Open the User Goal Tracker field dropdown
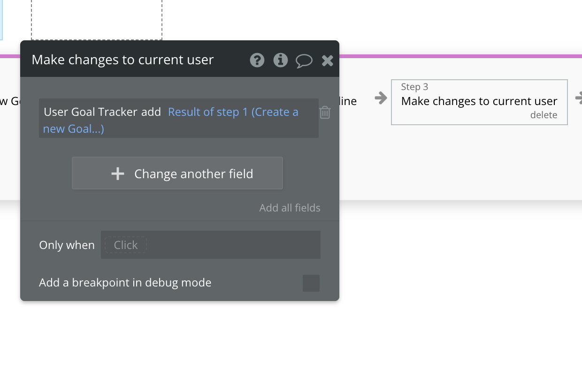Image resolution: width=582 pixels, height=392 pixels. point(91,112)
